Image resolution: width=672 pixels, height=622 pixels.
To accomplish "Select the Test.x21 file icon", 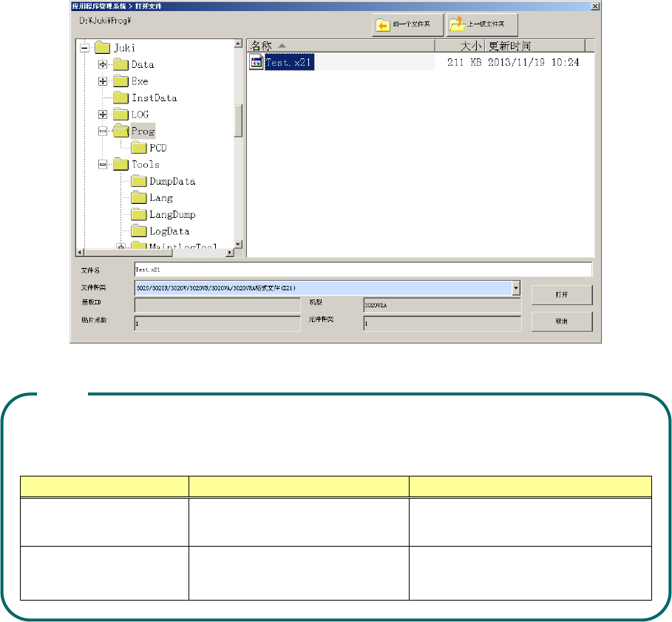I will [x=257, y=62].
